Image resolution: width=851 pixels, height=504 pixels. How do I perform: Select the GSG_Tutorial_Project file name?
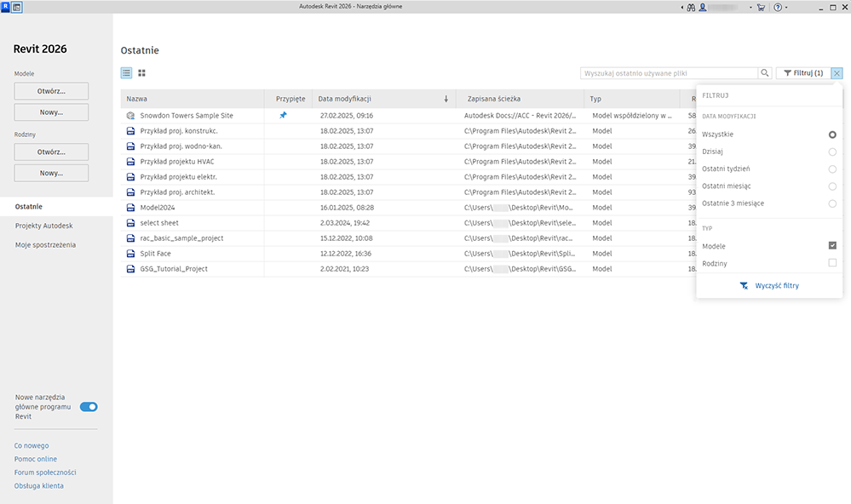pyautogui.click(x=174, y=268)
